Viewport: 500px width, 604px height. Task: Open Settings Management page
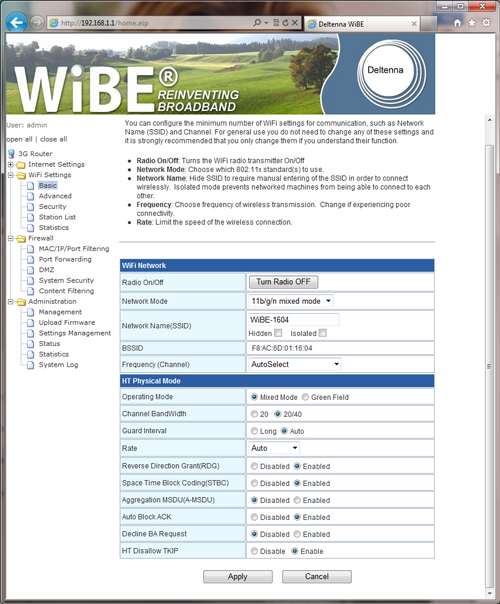(x=75, y=333)
